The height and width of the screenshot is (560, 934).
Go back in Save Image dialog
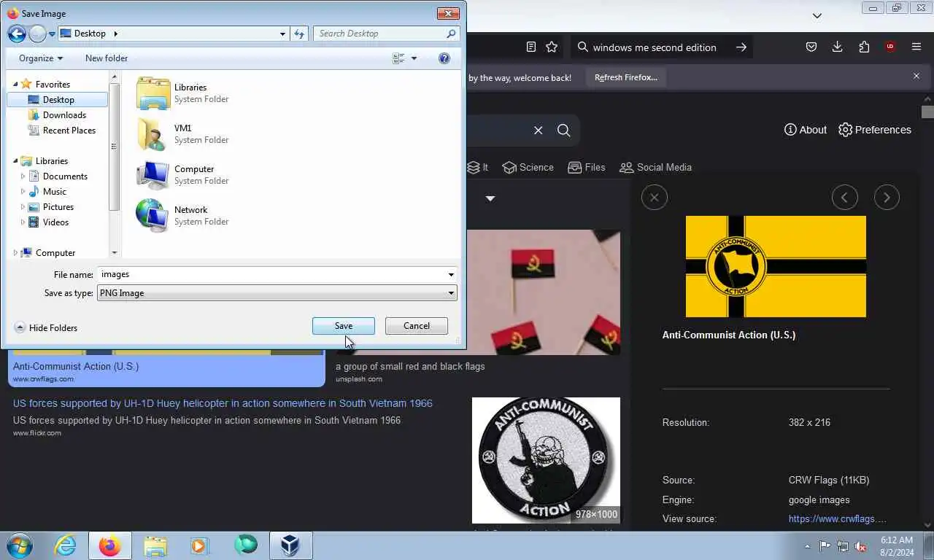(17, 34)
